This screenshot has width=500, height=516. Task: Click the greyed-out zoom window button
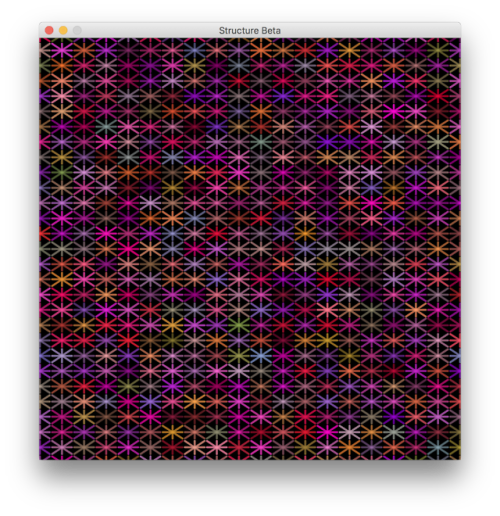77,30
